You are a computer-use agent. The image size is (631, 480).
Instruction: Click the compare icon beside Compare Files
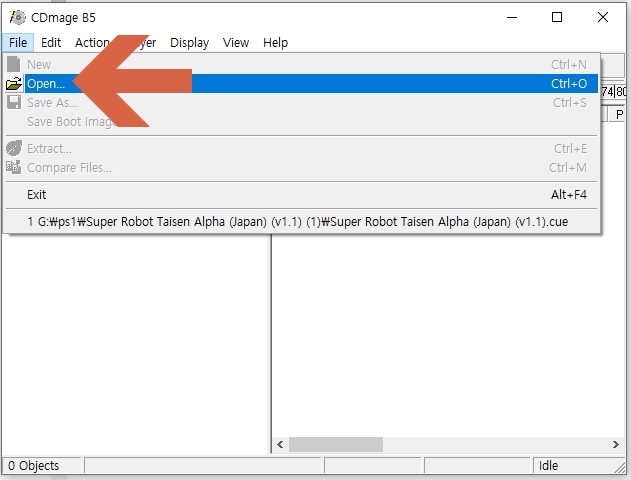[x=14, y=167]
